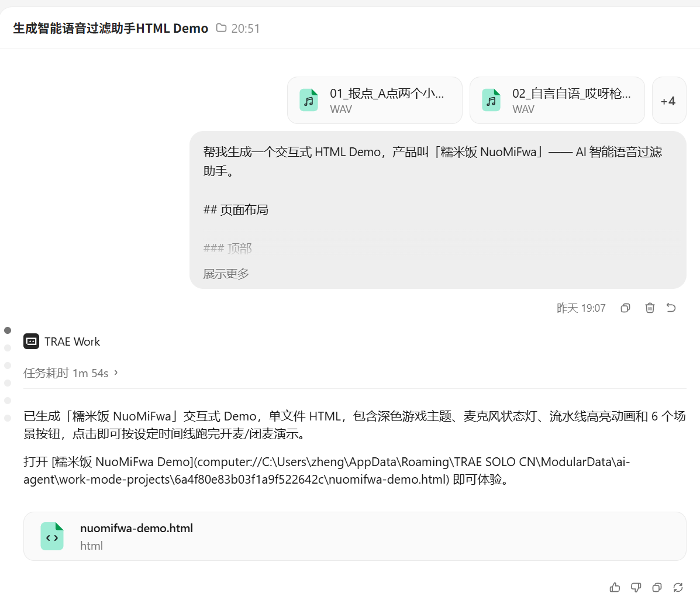The image size is (700, 600).
Task: Show the +4 additional attachments
Action: (x=669, y=101)
